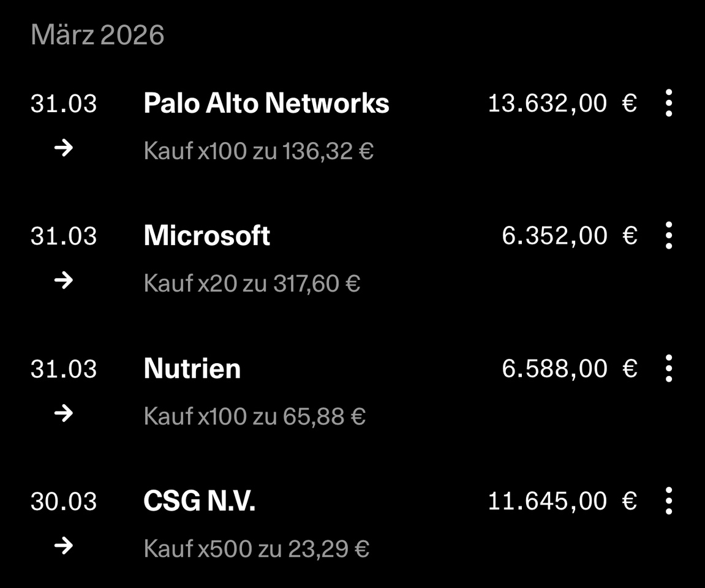705x588 pixels.
Task: Select 'Kauf x500 zu 23,29 €' detail line
Action: [x=256, y=549]
